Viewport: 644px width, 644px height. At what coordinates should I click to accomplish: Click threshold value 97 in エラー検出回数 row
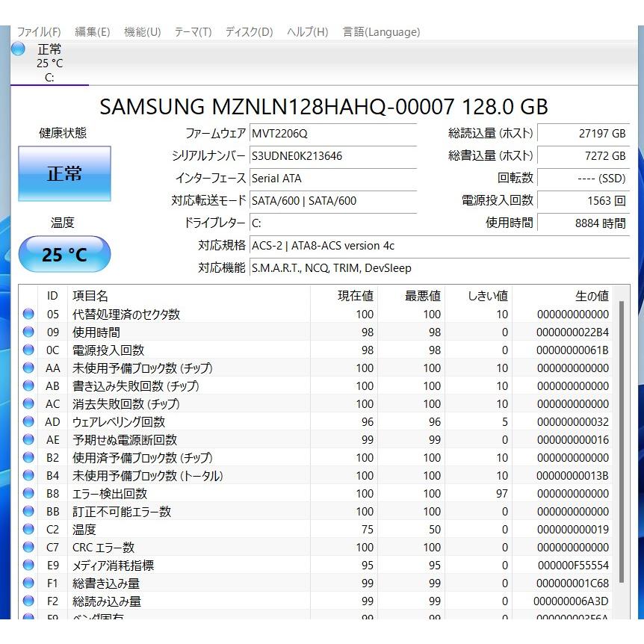502,494
